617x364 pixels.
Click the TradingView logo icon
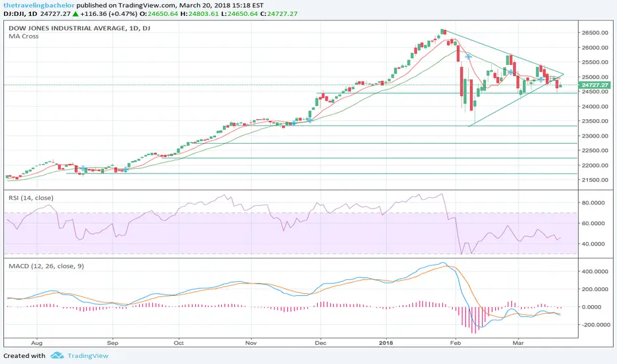57,355
